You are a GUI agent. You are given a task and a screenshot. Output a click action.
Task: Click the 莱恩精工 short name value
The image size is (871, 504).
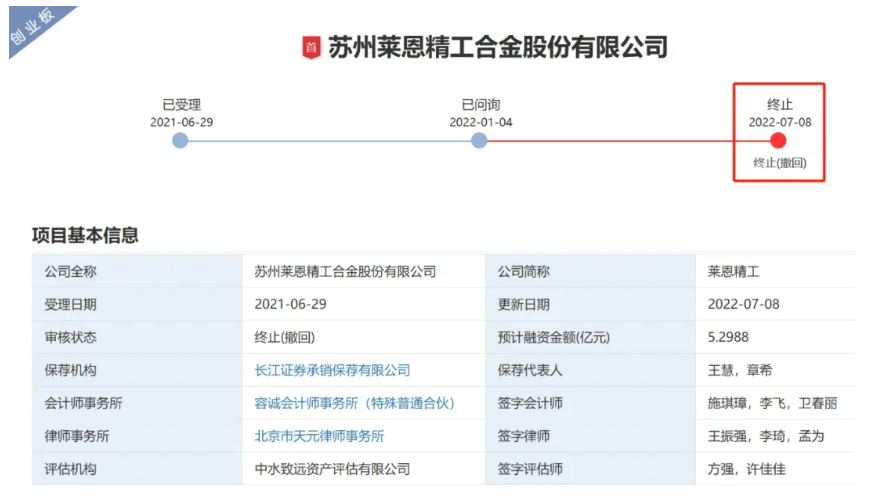pyautogui.click(x=733, y=271)
